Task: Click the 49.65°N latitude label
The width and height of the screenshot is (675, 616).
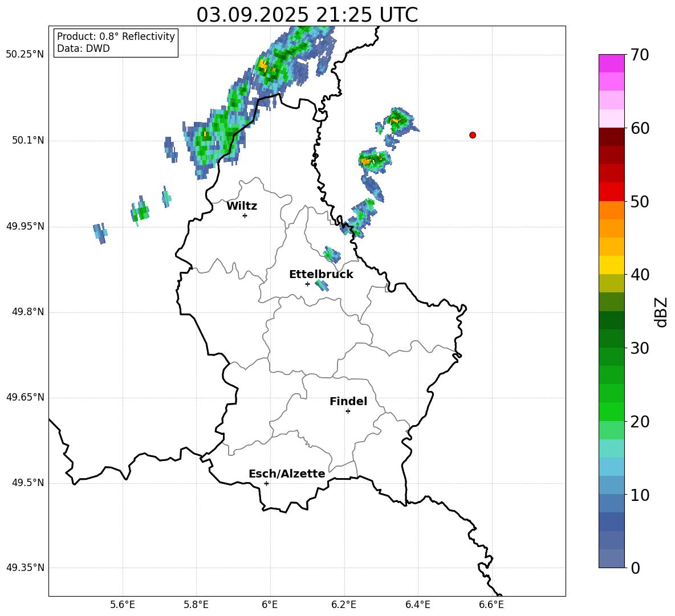Action: [25, 397]
